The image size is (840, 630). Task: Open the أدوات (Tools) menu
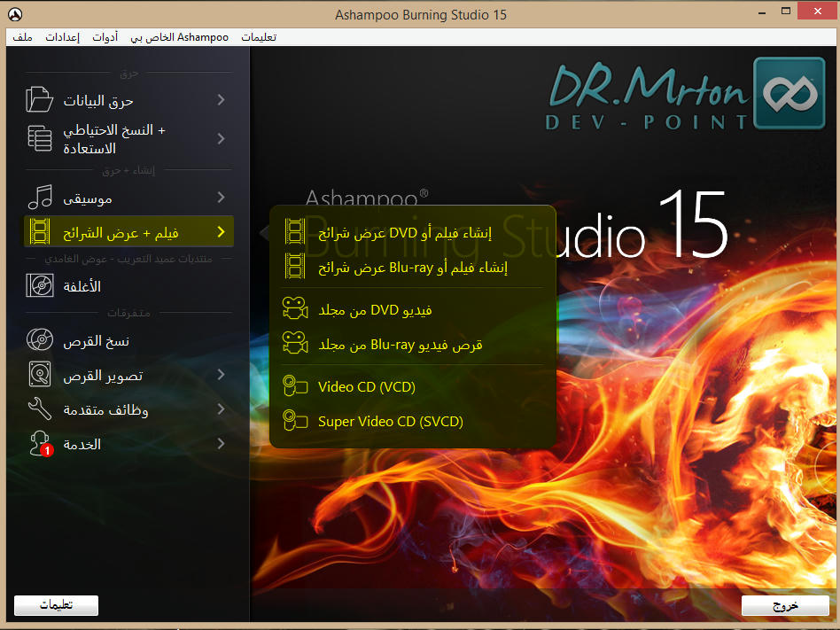click(105, 37)
